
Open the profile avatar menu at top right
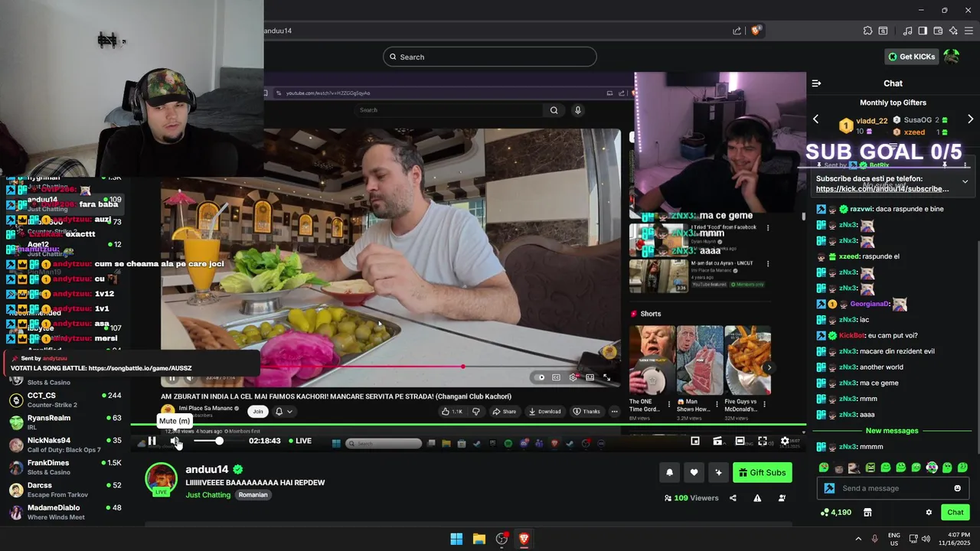[952, 57]
